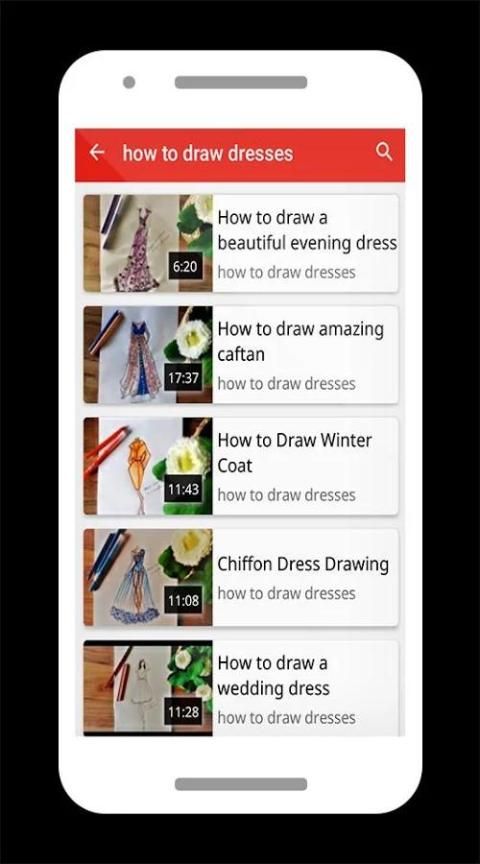Viewport: 480px width, 864px height.
Task: Click the 'how to draw dresses' header title
Action: 208,153
